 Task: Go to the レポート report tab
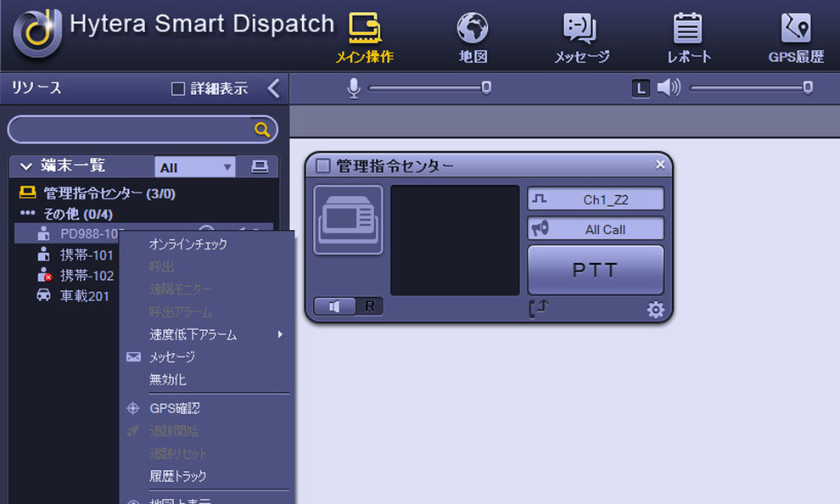coord(688,37)
